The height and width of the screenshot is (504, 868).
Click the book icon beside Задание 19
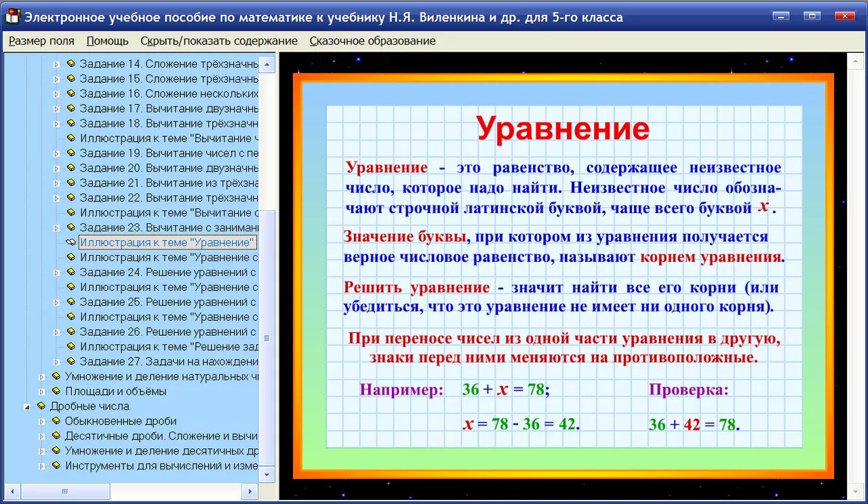pyautogui.click(x=71, y=153)
